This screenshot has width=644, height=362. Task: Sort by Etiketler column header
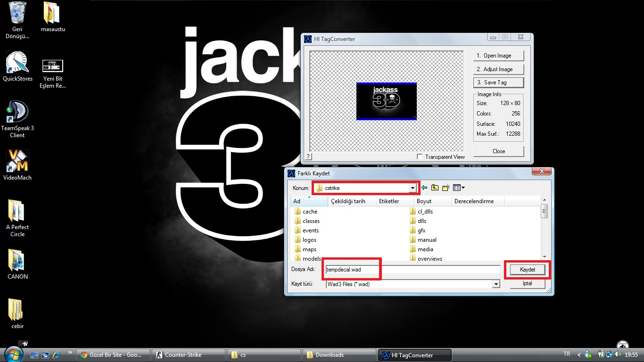click(x=395, y=201)
